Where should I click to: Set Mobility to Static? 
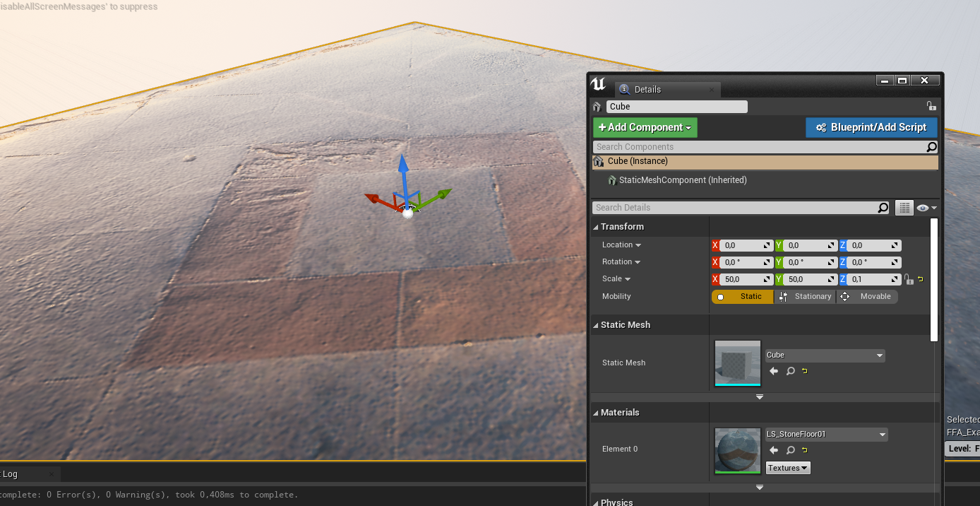[x=743, y=297]
